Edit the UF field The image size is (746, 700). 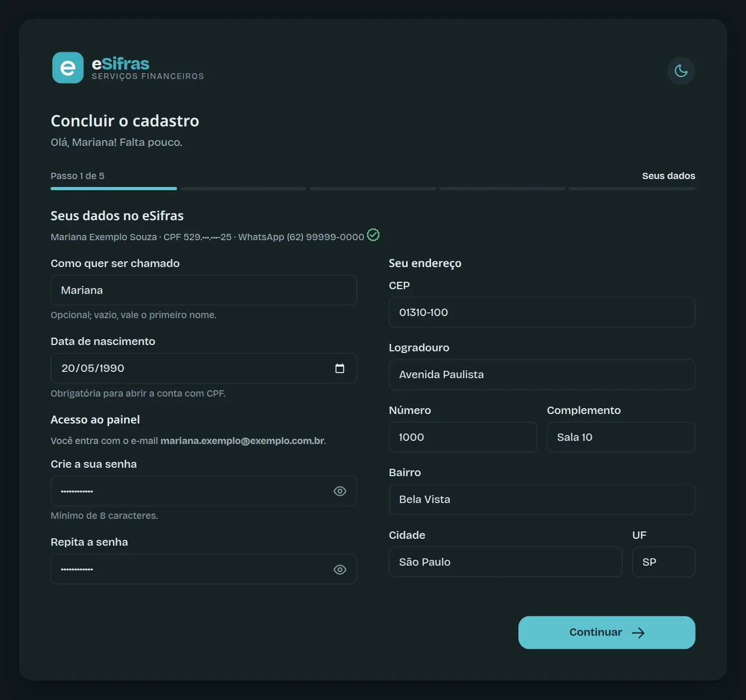tap(664, 562)
